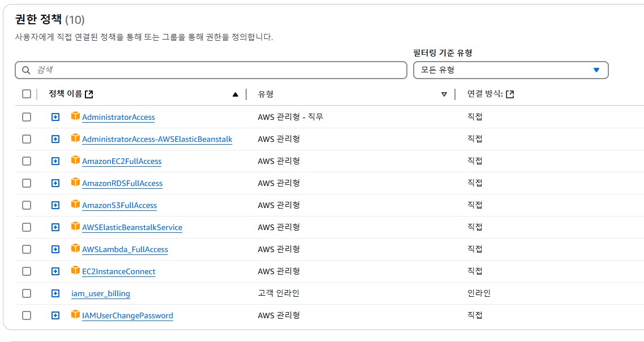This screenshot has width=644, height=342.
Task: Sort by 유형 column arrow
Action: 444,94
